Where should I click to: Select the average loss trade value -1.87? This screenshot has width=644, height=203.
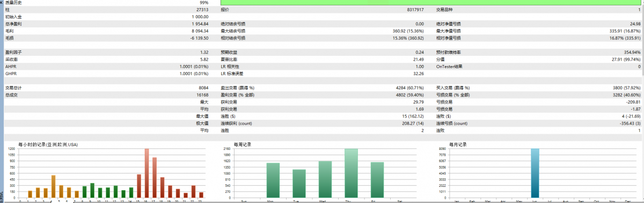635,108
